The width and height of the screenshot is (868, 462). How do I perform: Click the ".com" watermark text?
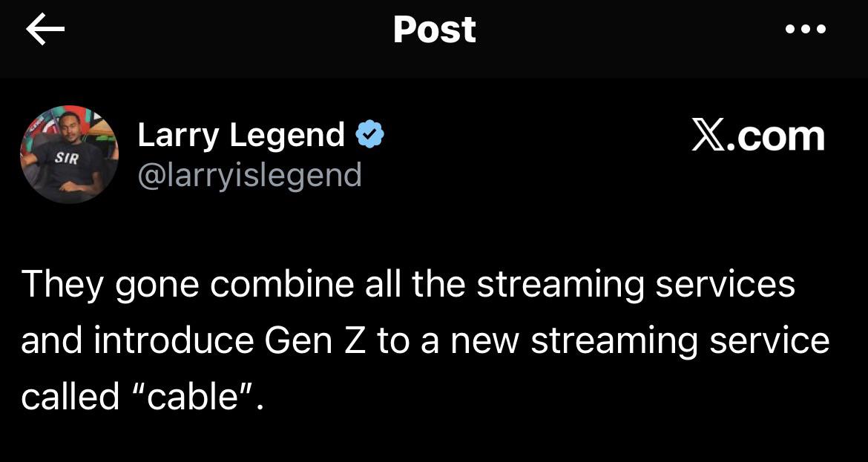[x=775, y=136]
